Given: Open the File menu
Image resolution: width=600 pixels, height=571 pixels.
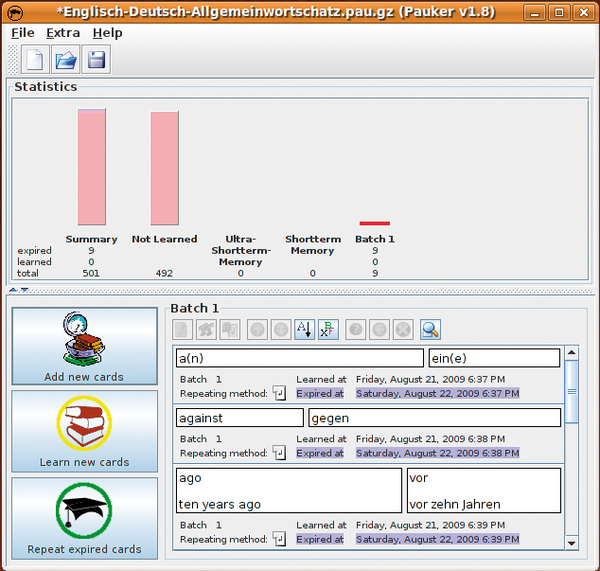Looking at the screenshot, I should click(x=22, y=32).
